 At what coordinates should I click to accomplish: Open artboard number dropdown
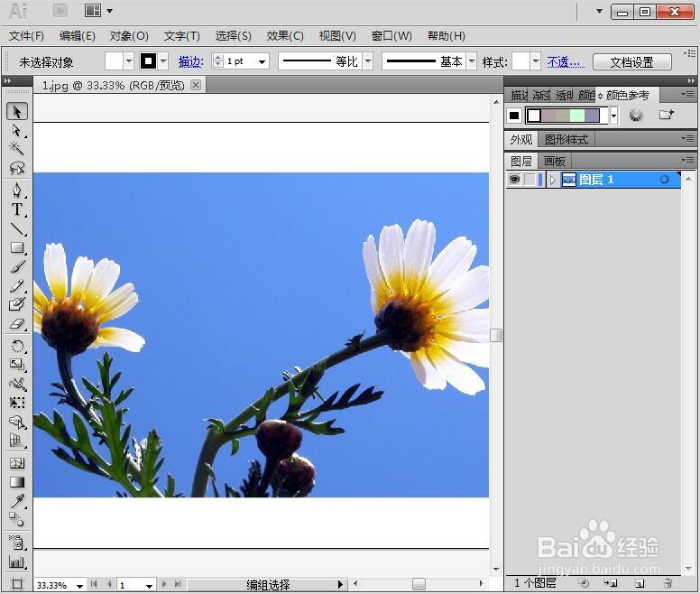[150, 585]
